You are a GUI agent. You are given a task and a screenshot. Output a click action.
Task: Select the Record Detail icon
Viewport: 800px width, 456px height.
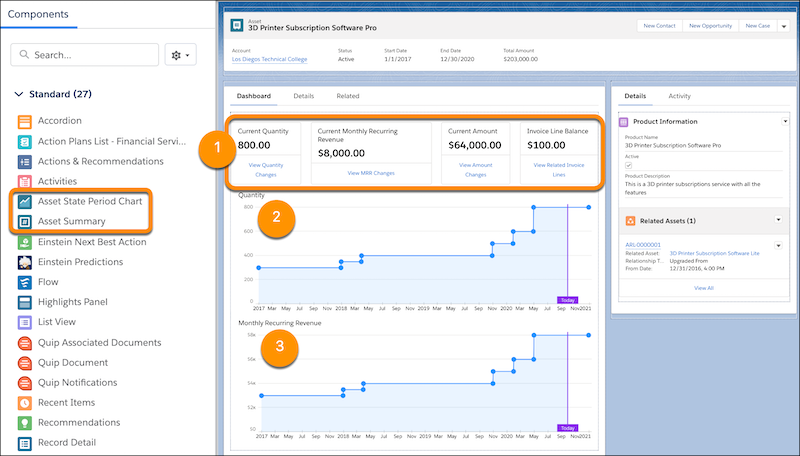(24, 443)
